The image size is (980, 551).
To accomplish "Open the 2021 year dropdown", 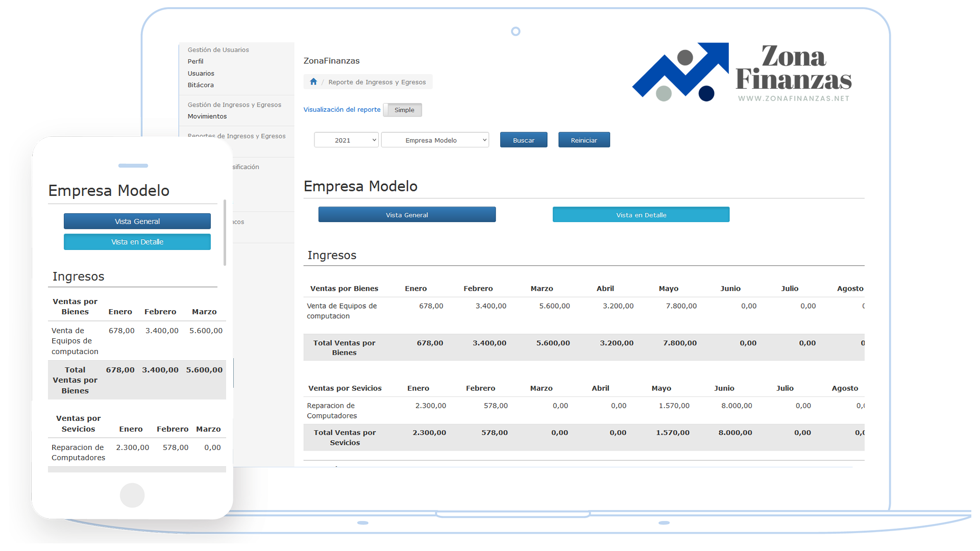I will pos(346,140).
